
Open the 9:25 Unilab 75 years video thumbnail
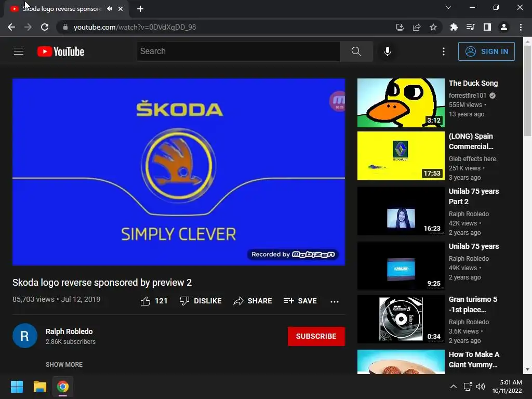pyautogui.click(x=401, y=265)
